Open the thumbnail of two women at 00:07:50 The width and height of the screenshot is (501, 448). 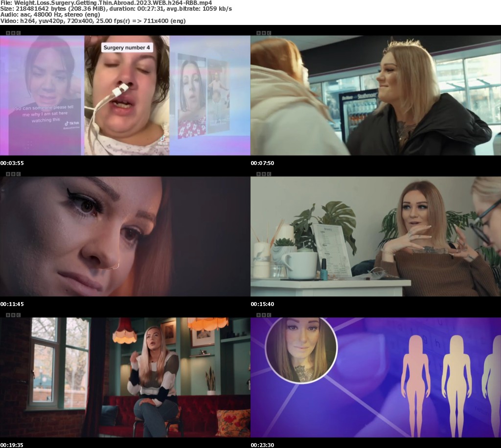click(375, 95)
